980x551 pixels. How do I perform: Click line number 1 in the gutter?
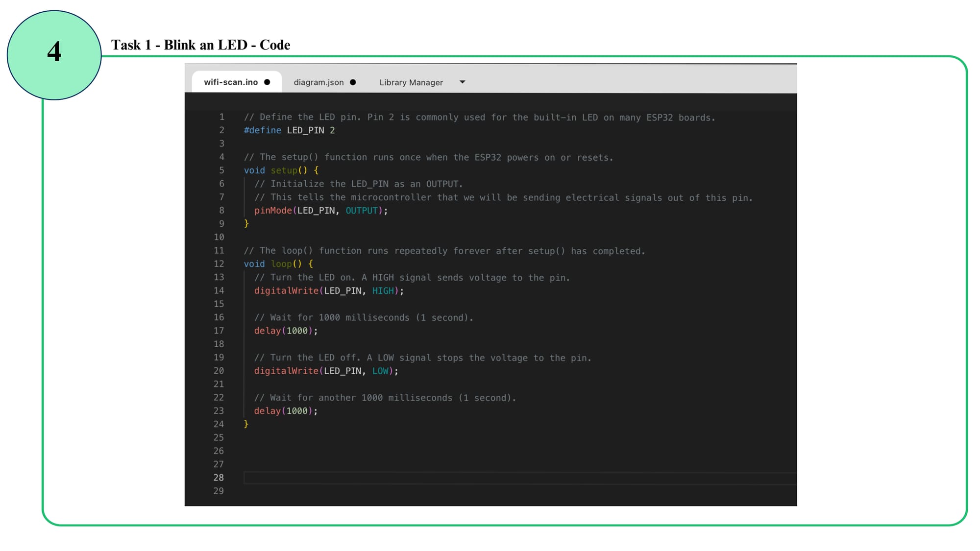(x=221, y=117)
